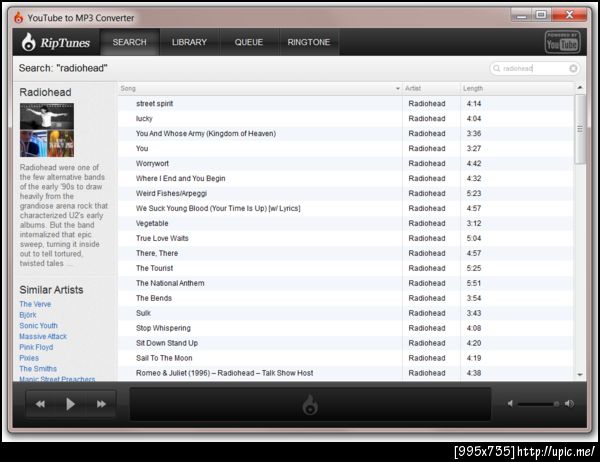This screenshot has height=462, width=600.
Task: Switch to the SEARCH tab
Action: (129, 42)
